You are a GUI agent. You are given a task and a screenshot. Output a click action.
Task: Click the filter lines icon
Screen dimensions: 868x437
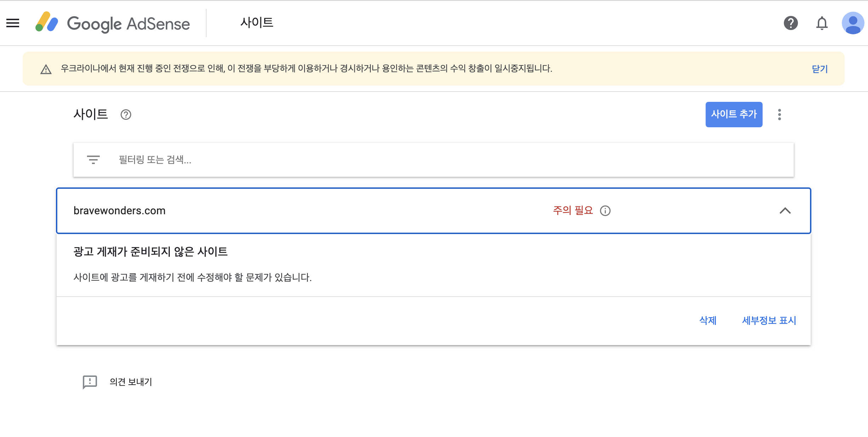coord(93,160)
